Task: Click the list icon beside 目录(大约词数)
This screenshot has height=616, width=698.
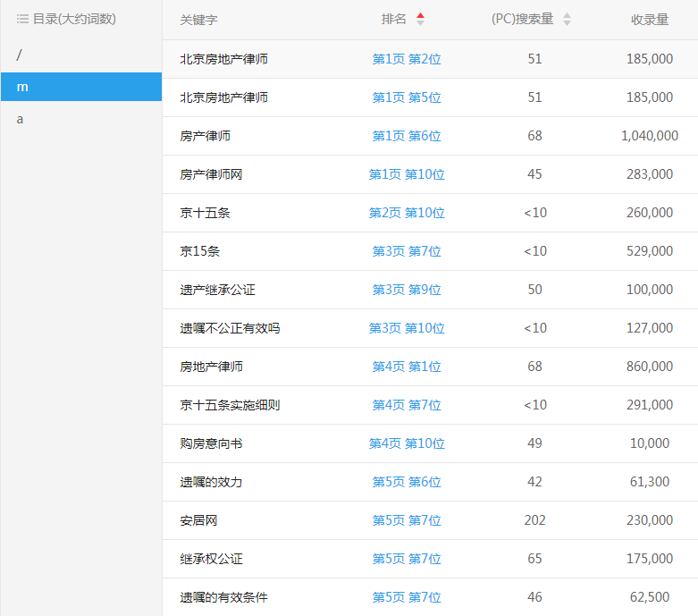Action: (x=23, y=19)
